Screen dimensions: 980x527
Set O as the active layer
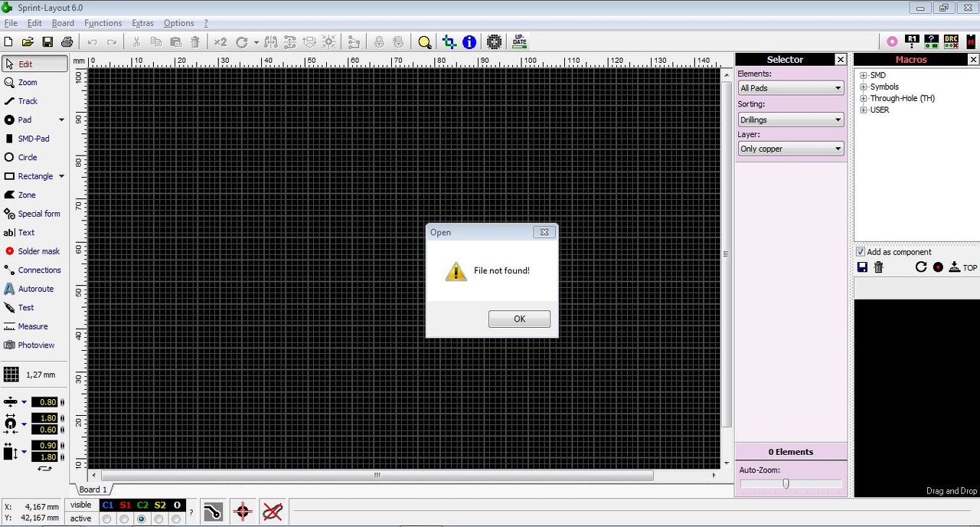(177, 519)
